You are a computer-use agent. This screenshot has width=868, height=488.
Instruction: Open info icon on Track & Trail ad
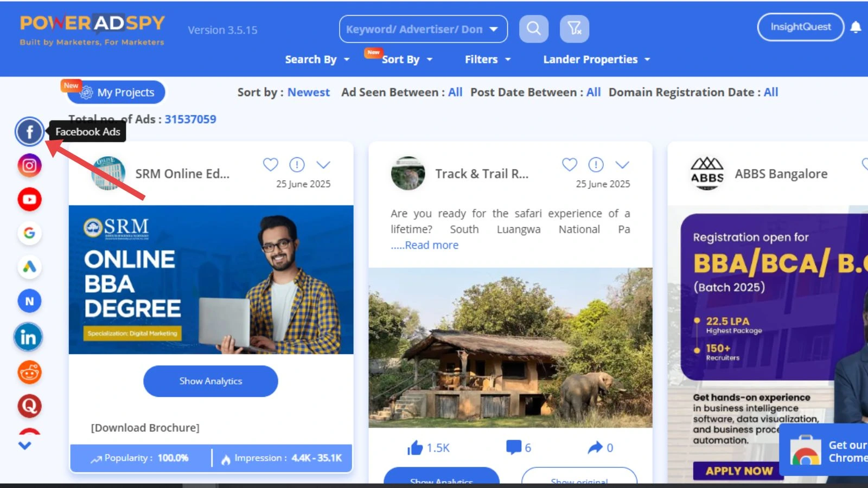tap(596, 164)
